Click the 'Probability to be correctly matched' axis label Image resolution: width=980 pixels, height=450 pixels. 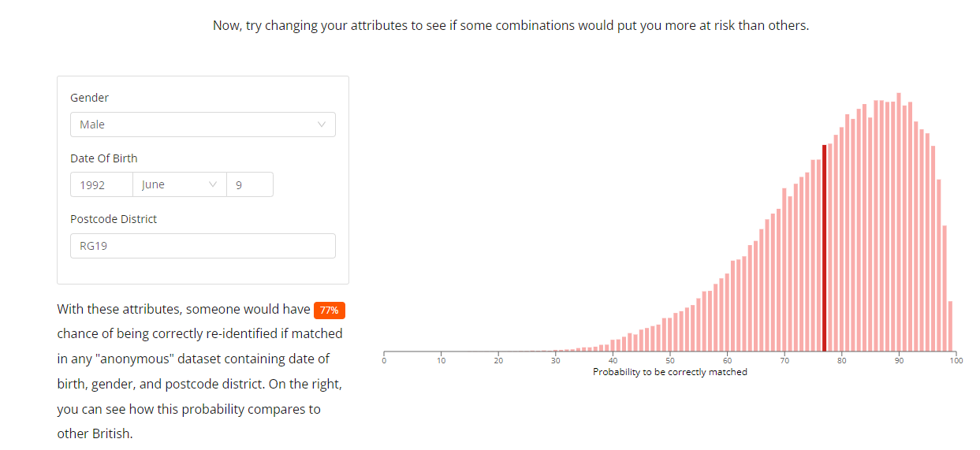670,372
